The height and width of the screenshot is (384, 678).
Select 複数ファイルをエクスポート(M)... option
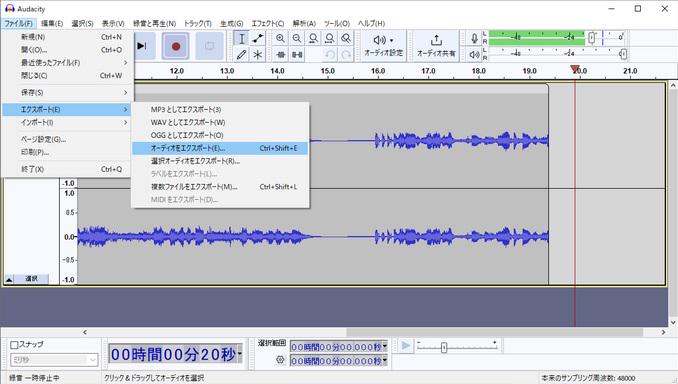click(x=221, y=187)
